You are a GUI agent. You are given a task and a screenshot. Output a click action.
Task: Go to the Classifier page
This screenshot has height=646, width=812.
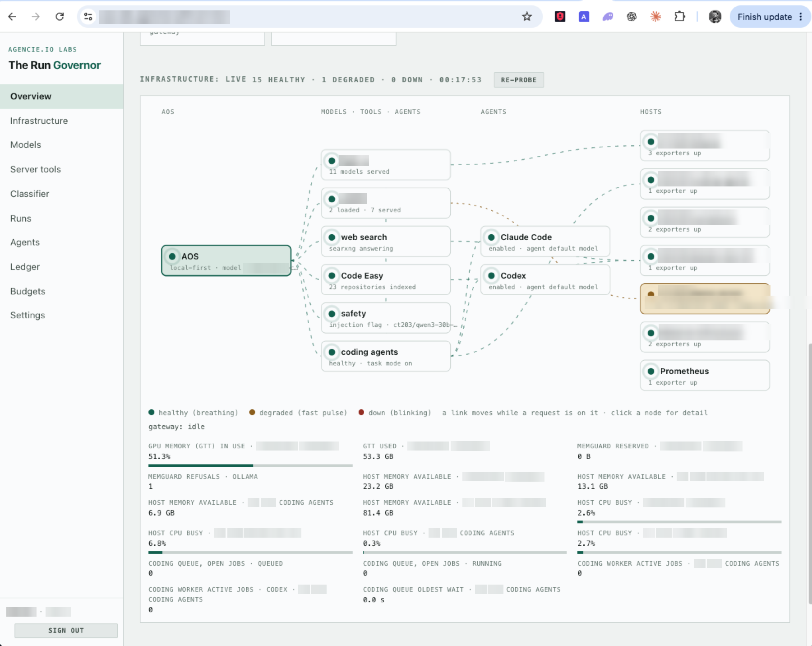[x=62, y=194]
